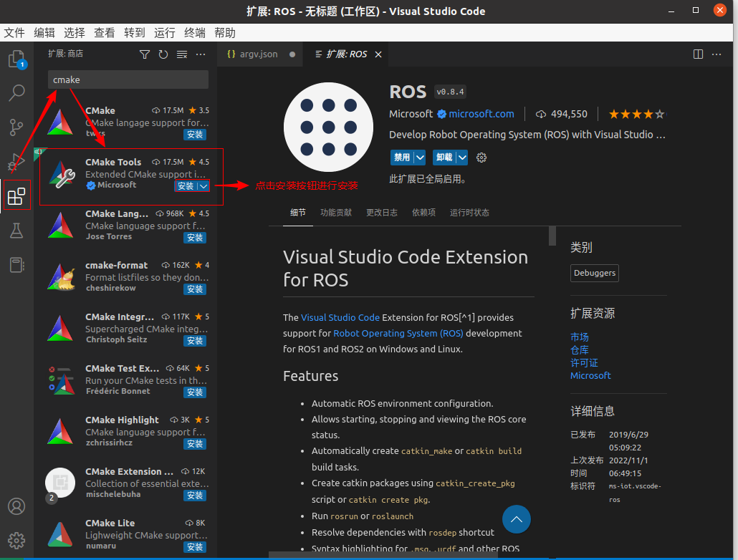Image resolution: width=738 pixels, height=560 pixels.
Task: Refresh the extensions list
Action: tap(163, 54)
